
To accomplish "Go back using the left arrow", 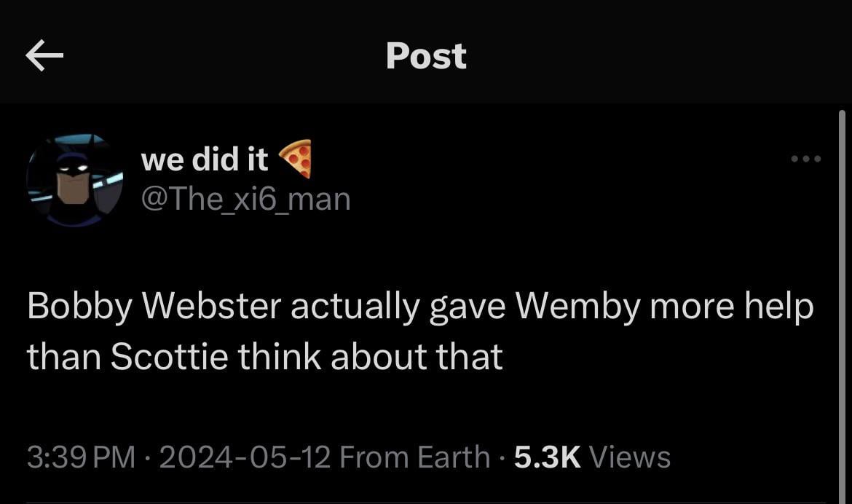I will coord(44,57).
